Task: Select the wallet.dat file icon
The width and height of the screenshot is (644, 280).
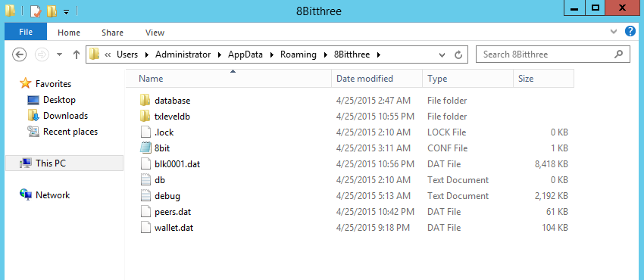Action: (145, 228)
